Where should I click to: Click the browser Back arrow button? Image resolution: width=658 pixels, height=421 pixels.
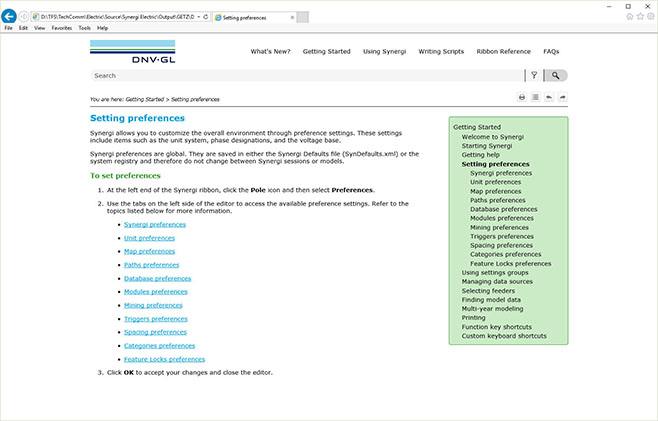9,16
